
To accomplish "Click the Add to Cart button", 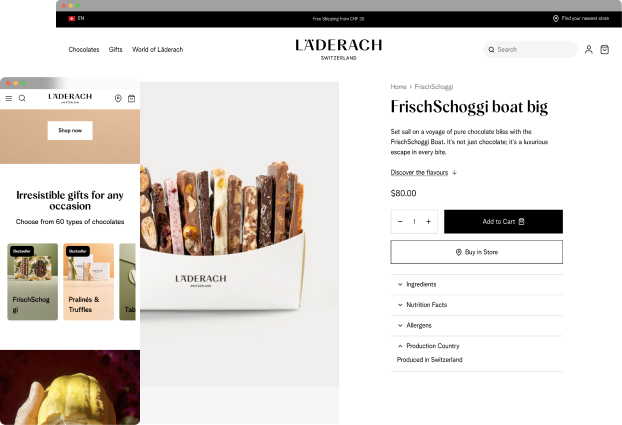I will pos(503,221).
